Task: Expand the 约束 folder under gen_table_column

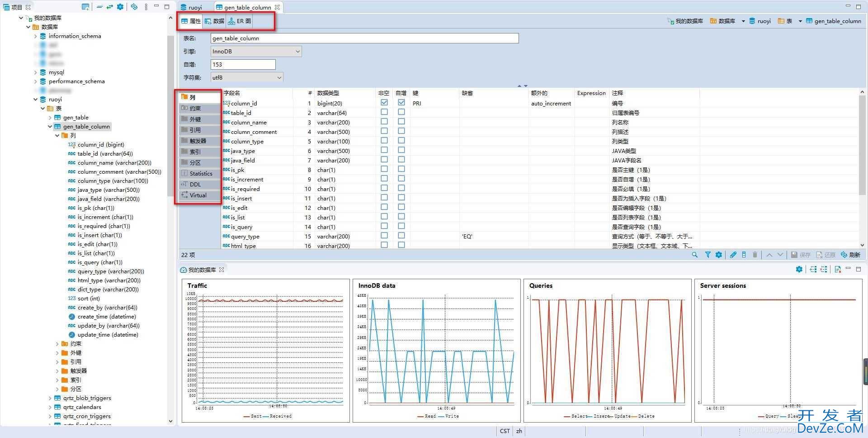Action: tap(57, 344)
